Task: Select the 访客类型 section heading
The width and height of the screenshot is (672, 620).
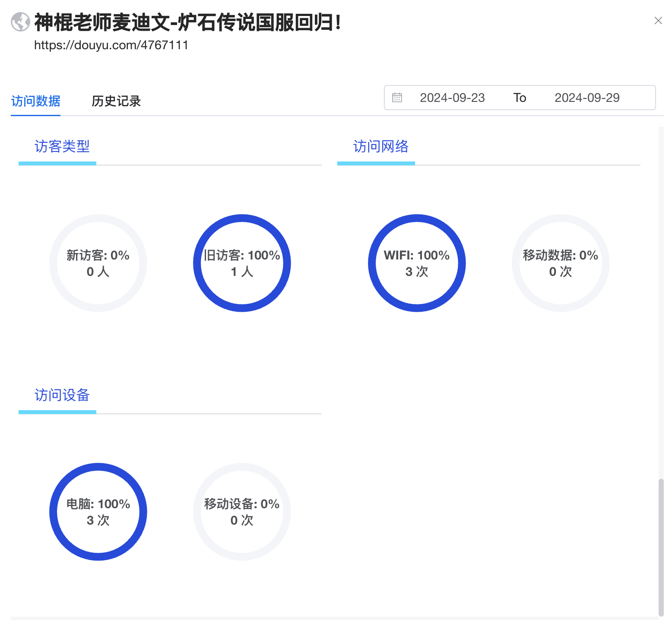Action: [62, 146]
